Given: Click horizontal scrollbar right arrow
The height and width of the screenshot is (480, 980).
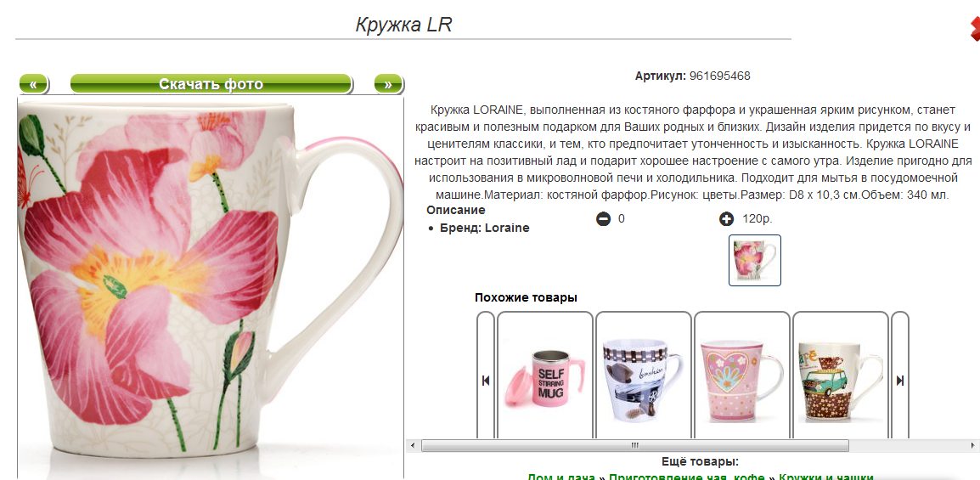Looking at the screenshot, I should (974, 446).
